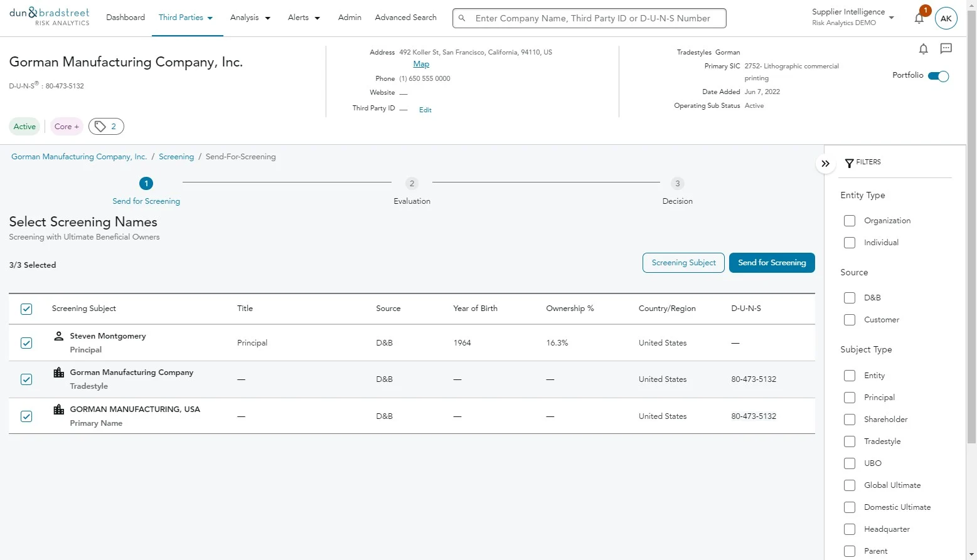Toggle the Portfolio switch

(939, 76)
